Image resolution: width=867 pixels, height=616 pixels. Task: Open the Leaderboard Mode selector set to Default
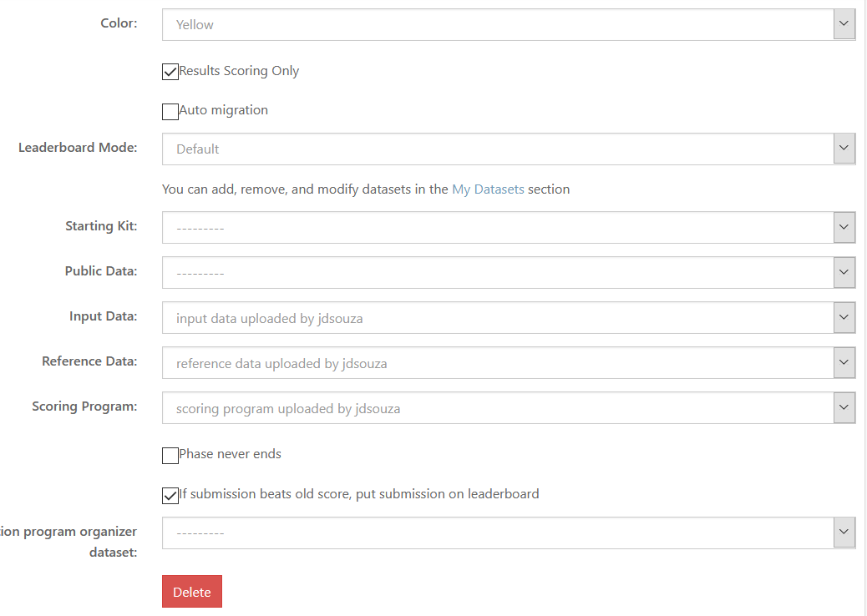(x=501, y=148)
